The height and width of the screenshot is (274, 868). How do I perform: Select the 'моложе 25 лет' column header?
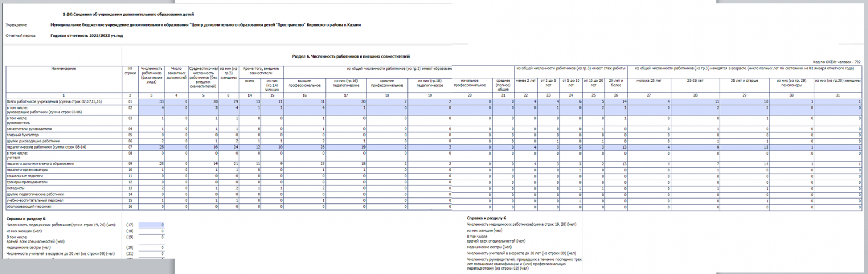(649, 81)
